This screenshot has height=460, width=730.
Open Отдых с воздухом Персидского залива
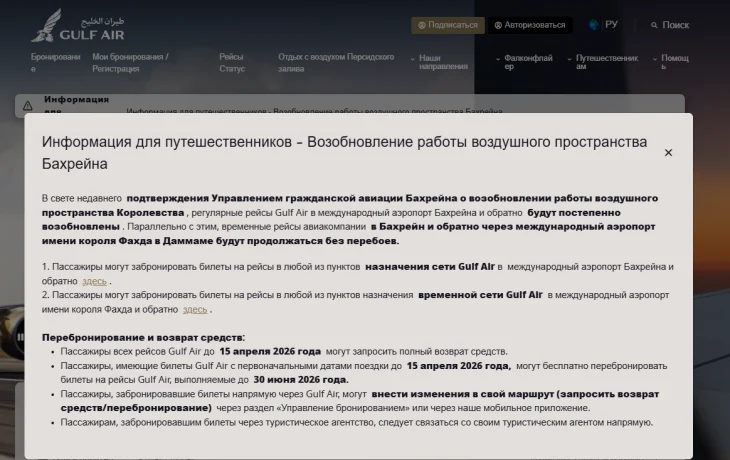(336, 63)
